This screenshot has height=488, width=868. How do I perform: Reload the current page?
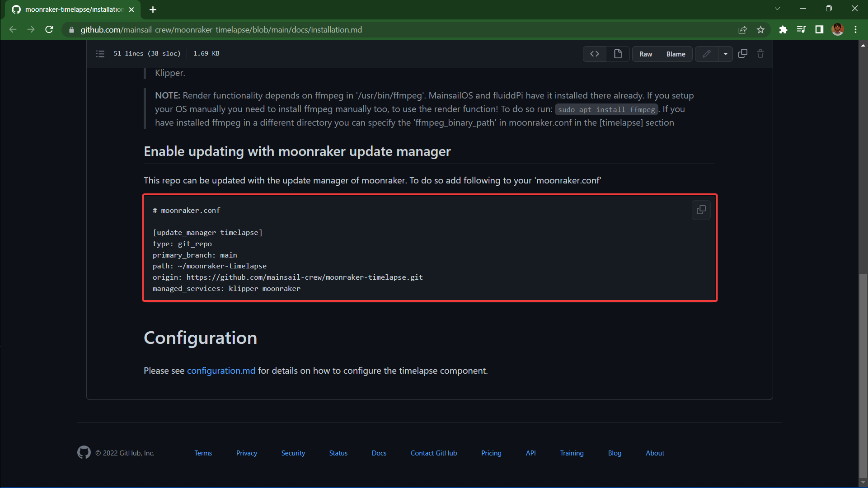[x=49, y=29]
